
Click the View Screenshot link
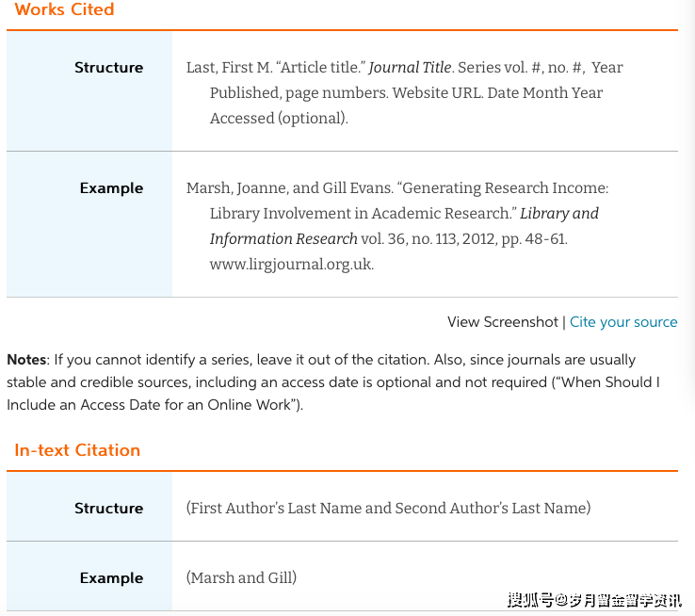tap(502, 322)
